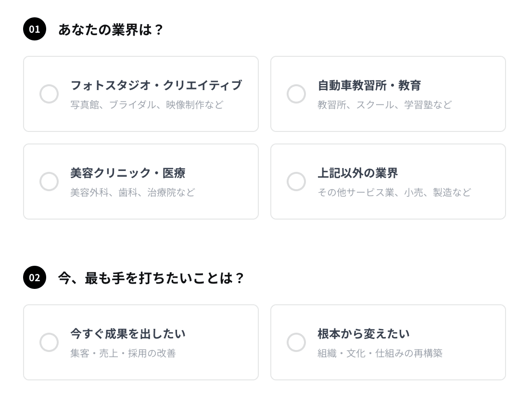This screenshot has width=532, height=416.
Task: Choose the 美容クリニック・医療 radio circle
Action: tap(49, 182)
